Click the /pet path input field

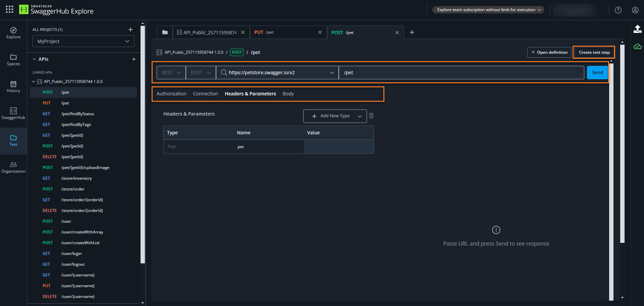(462, 73)
